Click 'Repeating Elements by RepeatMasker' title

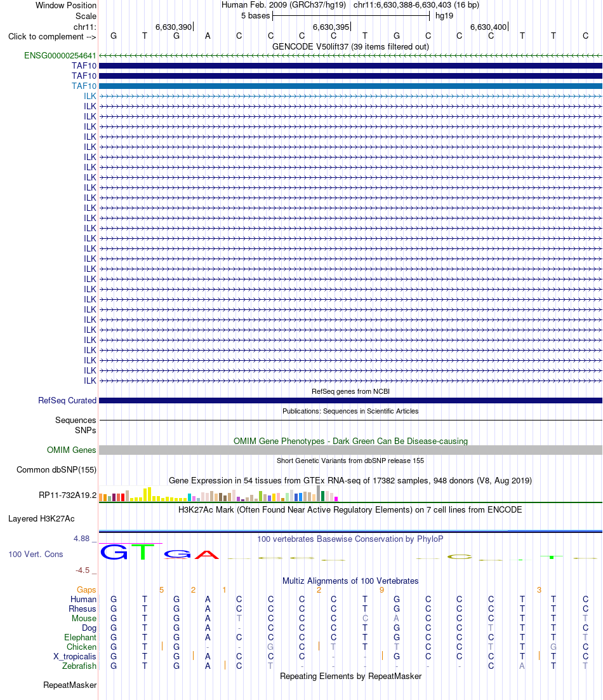coord(350,676)
